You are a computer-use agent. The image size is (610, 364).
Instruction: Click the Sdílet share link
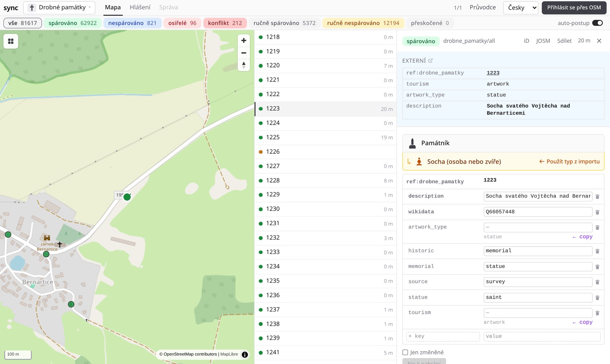[564, 41]
